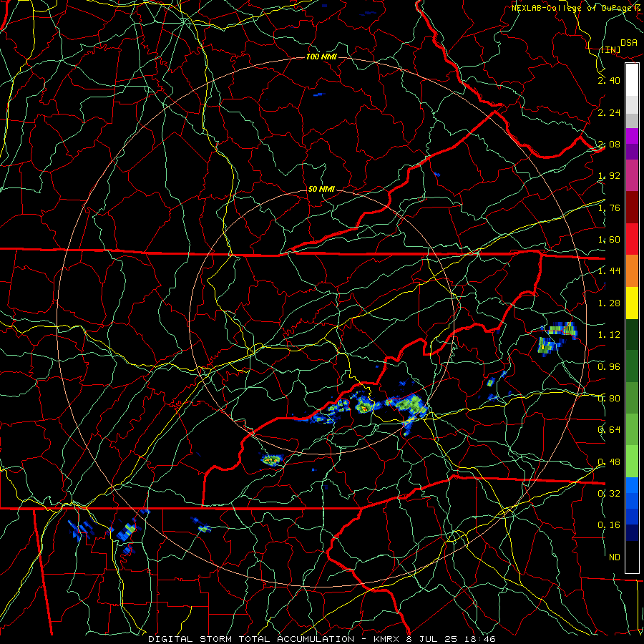Click the black ND swatch in legend
Image resolution: width=644 pixels, height=644 pixels.
[x=632, y=557]
